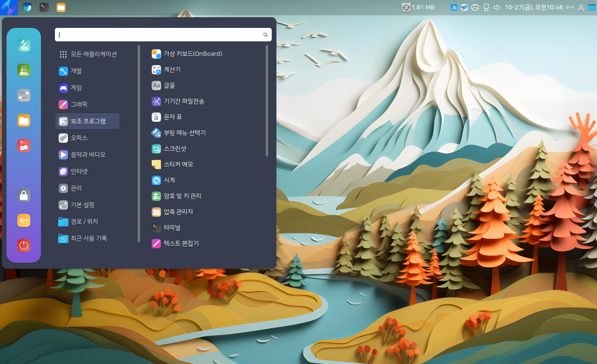The height and width of the screenshot is (364, 597).
Task: Open 최근 사용 기록 recent items
Action: 88,238
